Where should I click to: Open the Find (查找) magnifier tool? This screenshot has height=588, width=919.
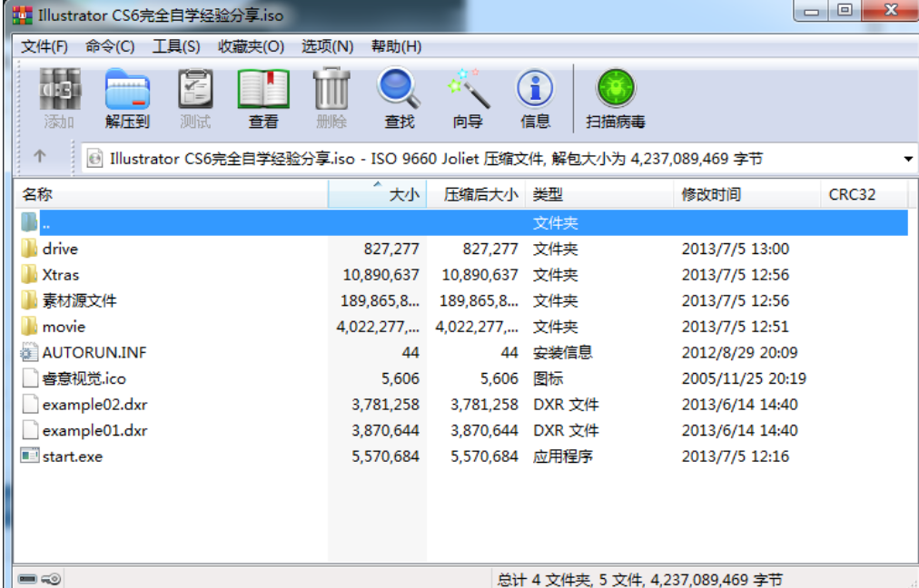click(x=399, y=98)
